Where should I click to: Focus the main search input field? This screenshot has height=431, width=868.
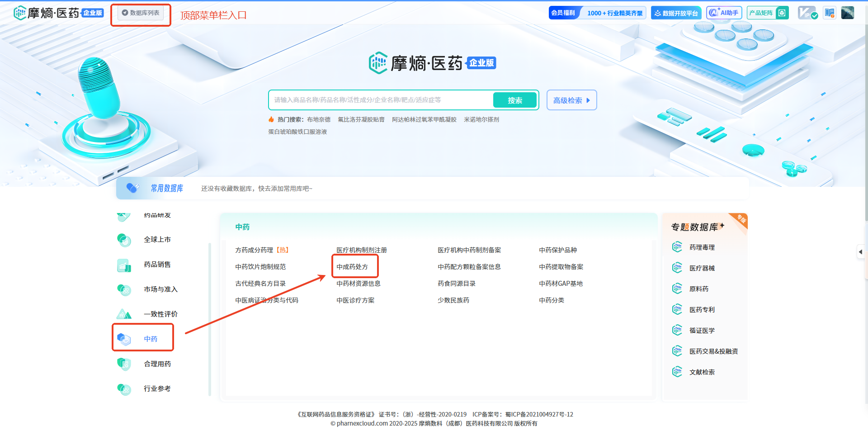[381, 100]
